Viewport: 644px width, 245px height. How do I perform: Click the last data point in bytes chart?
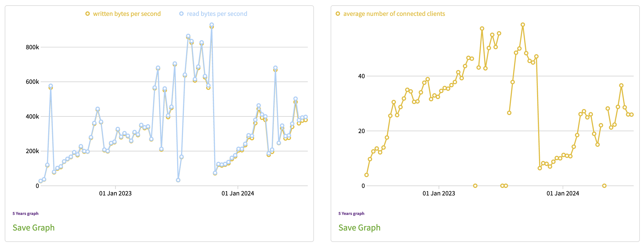306,117
